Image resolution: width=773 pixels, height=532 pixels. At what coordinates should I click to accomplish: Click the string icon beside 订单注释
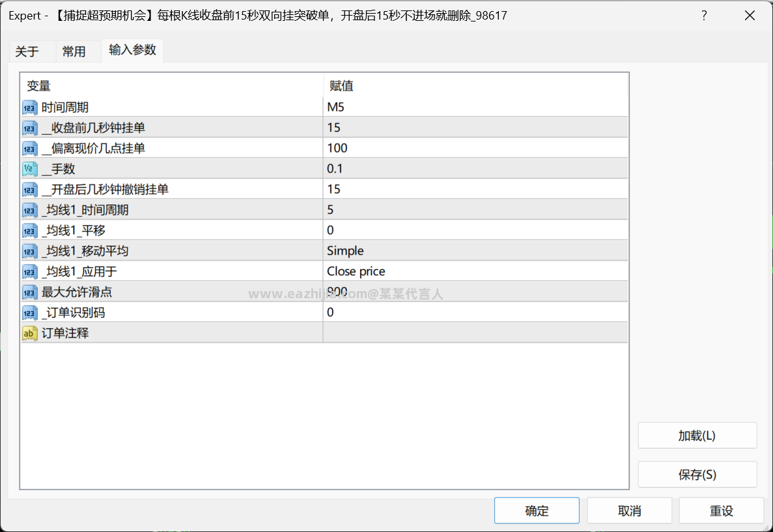point(29,334)
